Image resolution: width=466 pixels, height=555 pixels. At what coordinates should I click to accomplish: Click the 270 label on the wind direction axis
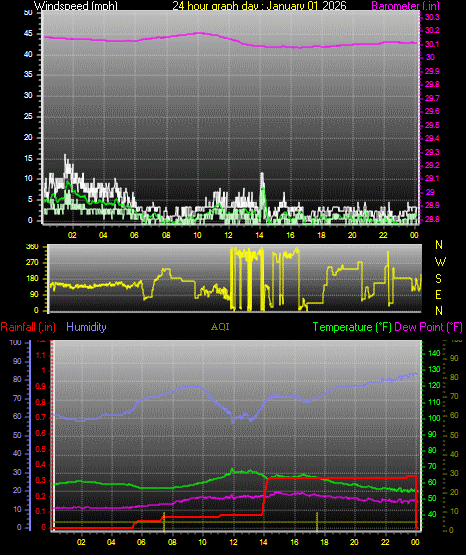(32, 263)
